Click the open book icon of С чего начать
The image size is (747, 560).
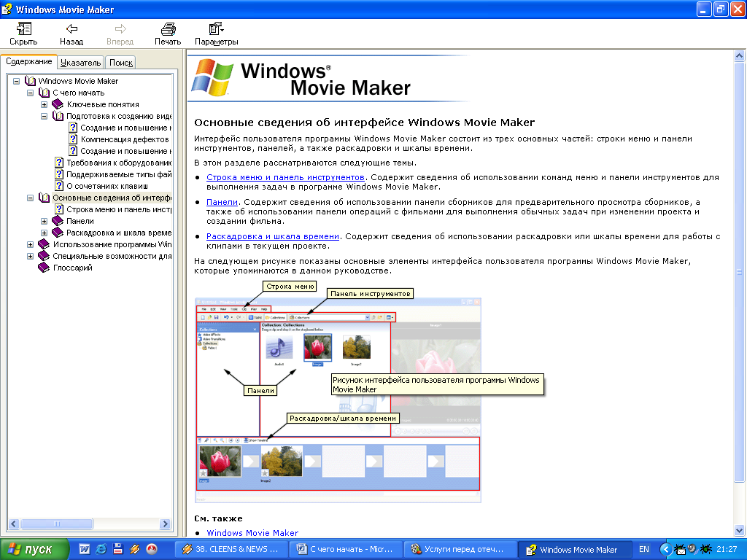point(44,93)
